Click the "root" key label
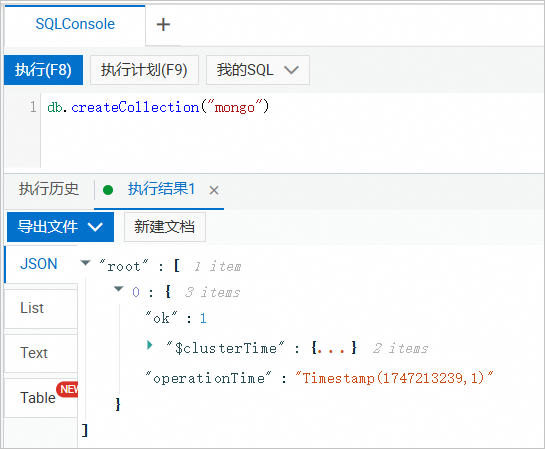Screen dimensions: 545x449 pos(124,266)
